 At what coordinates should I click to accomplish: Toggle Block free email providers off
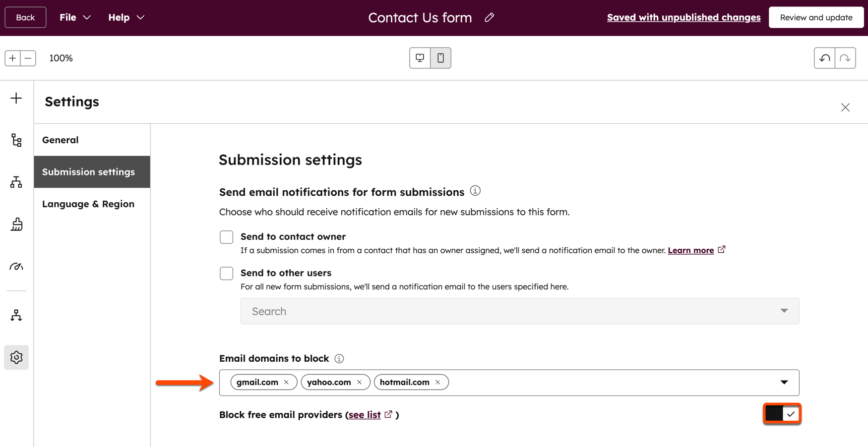(782, 413)
